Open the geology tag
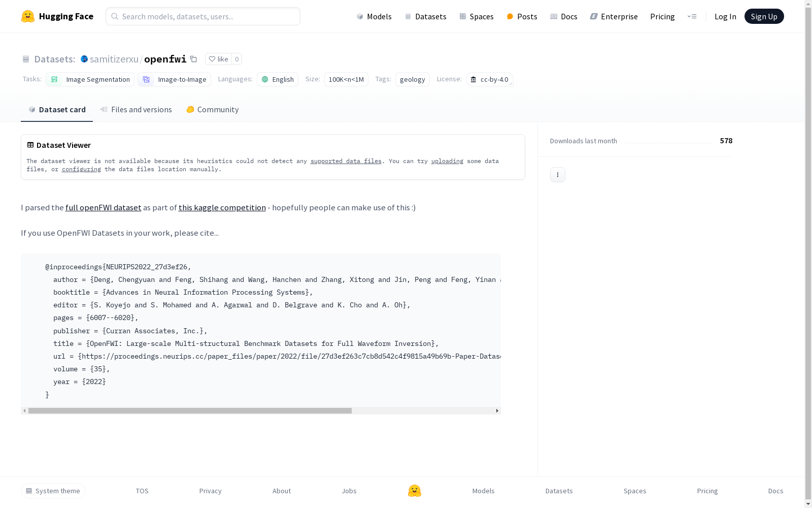The image size is (812, 508). tap(412, 79)
